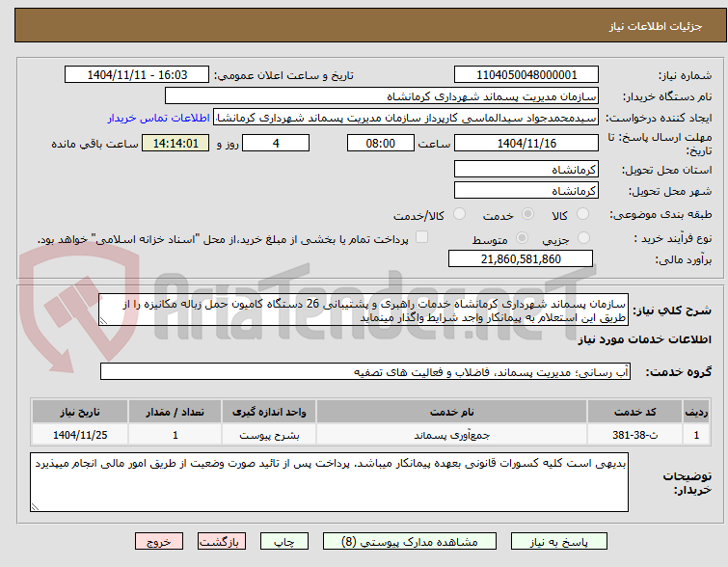The height and width of the screenshot is (567, 728).
Task: Click the پاسخ به نیاز button
Action: click(559, 542)
